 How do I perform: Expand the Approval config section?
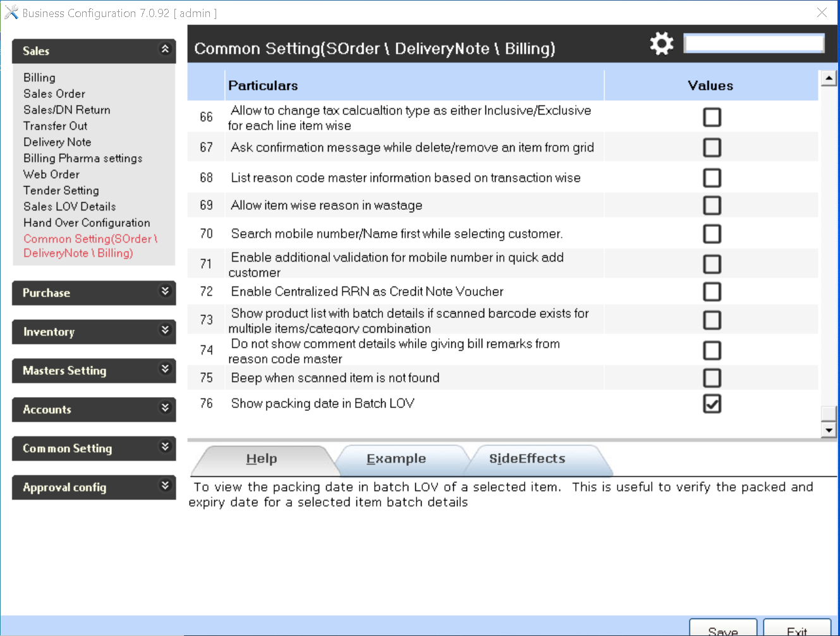click(x=165, y=486)
